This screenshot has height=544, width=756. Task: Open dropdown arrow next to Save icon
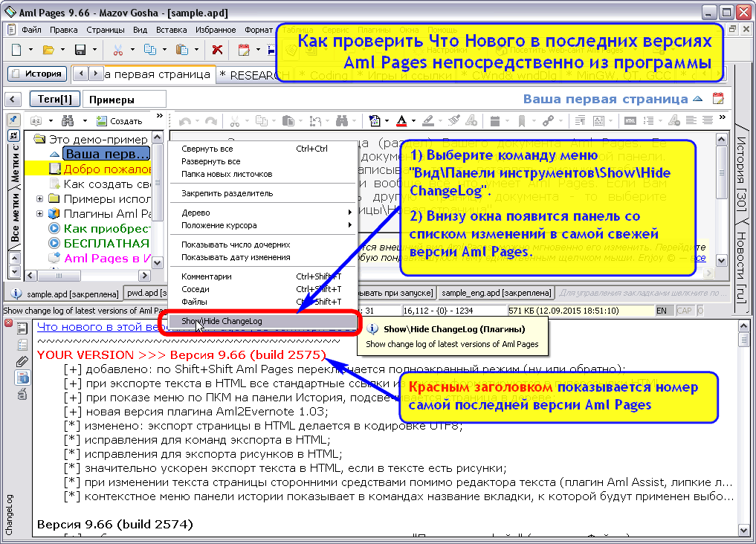pos(94,50)
